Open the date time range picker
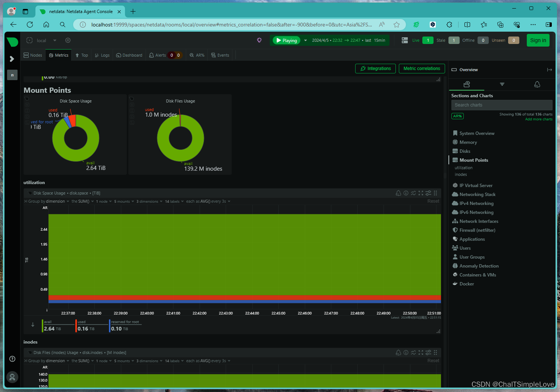Screen dimensions: 560x392 tap(348, 40)
